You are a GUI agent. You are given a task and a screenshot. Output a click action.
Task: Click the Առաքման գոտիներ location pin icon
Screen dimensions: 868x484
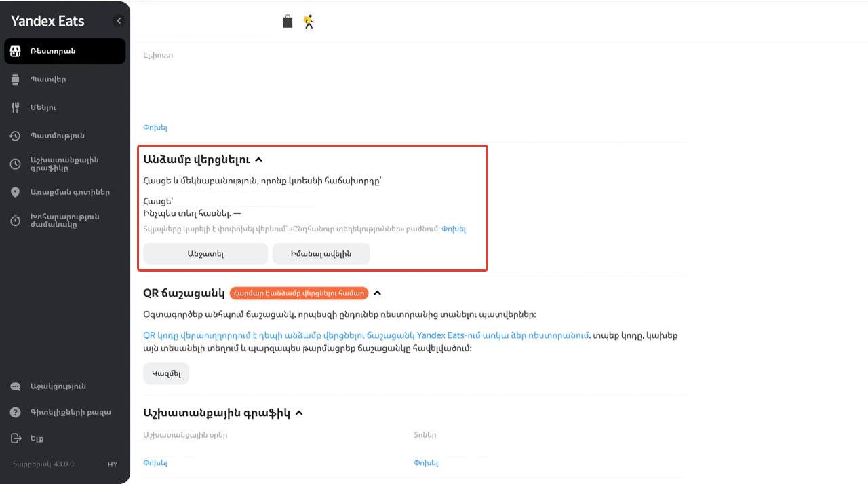coord(16,192)
